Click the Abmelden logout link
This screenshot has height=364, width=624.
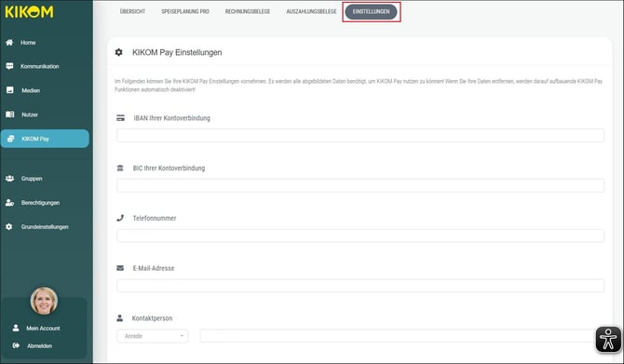point(39,345)
